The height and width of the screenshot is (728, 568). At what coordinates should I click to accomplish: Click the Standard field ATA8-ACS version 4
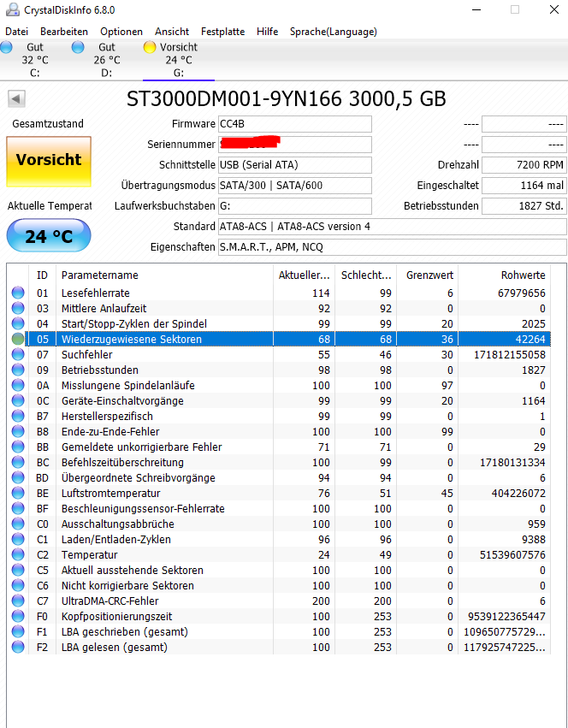[x=393, y=227]
